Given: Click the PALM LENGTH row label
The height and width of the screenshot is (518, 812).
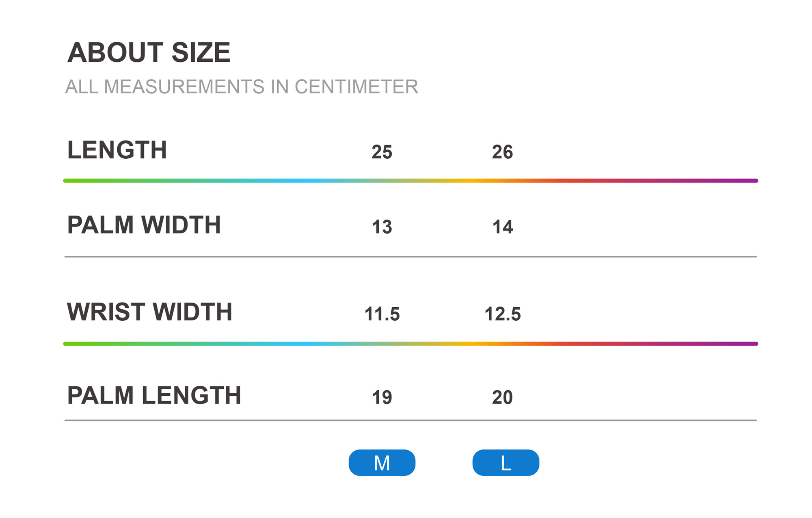Looking at the screenshot, I should [x=154, y=395].
